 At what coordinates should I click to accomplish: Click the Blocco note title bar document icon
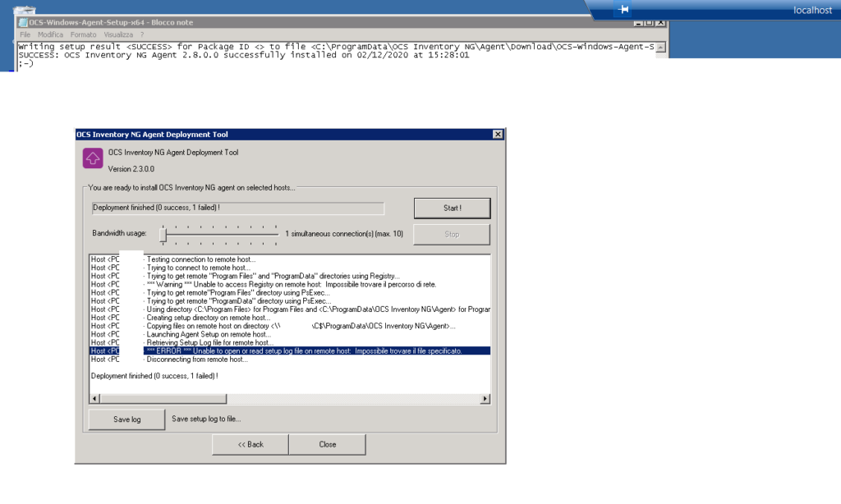click(23, 22)
